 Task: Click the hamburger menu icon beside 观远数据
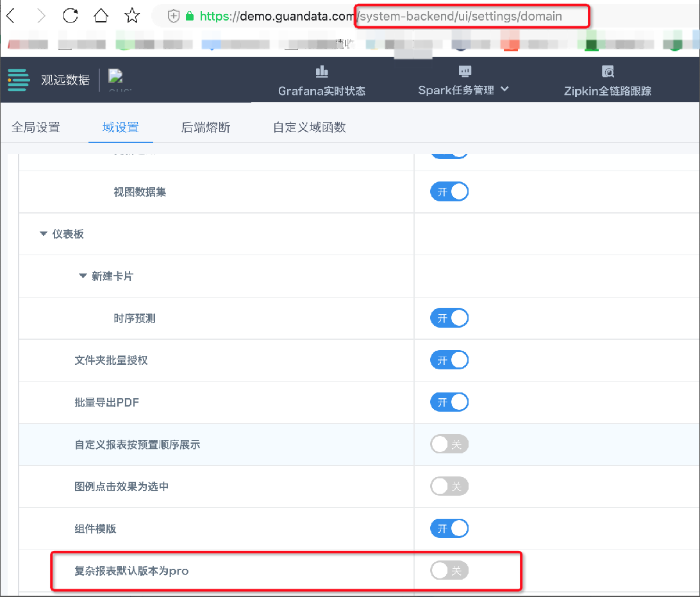pos(19,80)
